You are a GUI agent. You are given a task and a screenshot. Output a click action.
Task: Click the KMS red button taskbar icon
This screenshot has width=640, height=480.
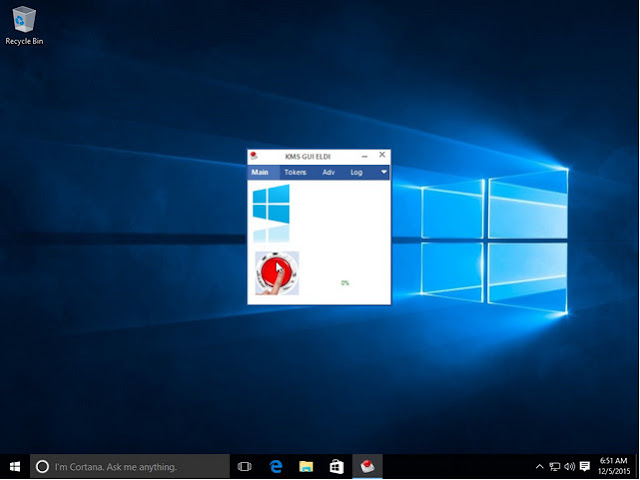pyautogui.click(x=367, y=466)
